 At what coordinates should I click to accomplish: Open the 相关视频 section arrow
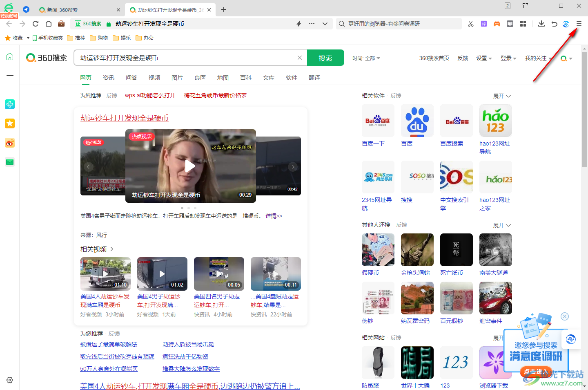(112, 249)
